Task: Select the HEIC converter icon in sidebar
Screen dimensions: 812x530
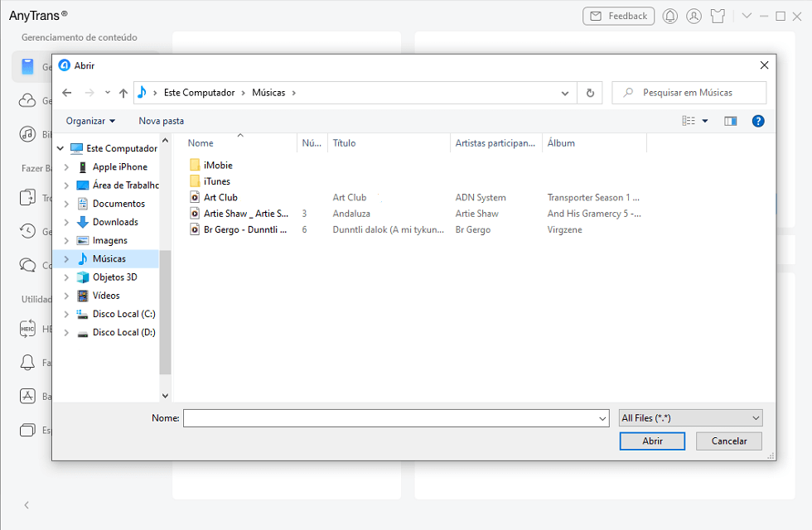Action: tap(27, 329)
